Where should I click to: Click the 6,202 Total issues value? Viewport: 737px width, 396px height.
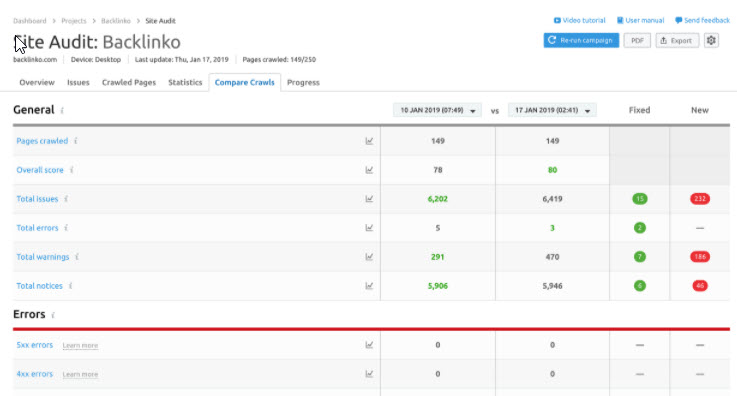pyautogui.click(x=438, y=199)
